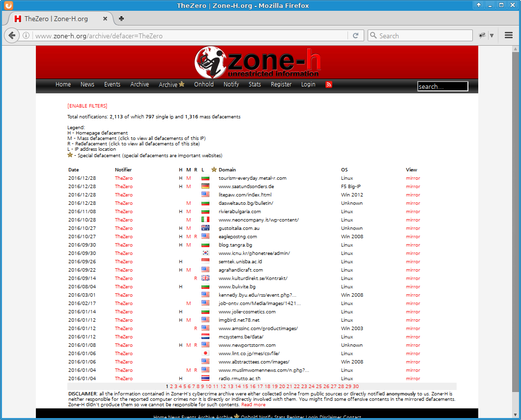Open mirror link for eaglepostng.com
This screenshot has width=521, height=420.
[413, 237]
